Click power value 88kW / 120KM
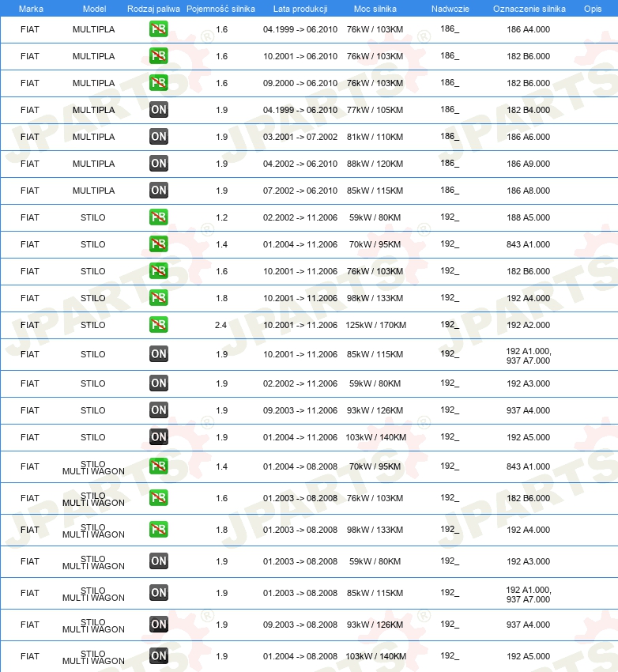 375,164
